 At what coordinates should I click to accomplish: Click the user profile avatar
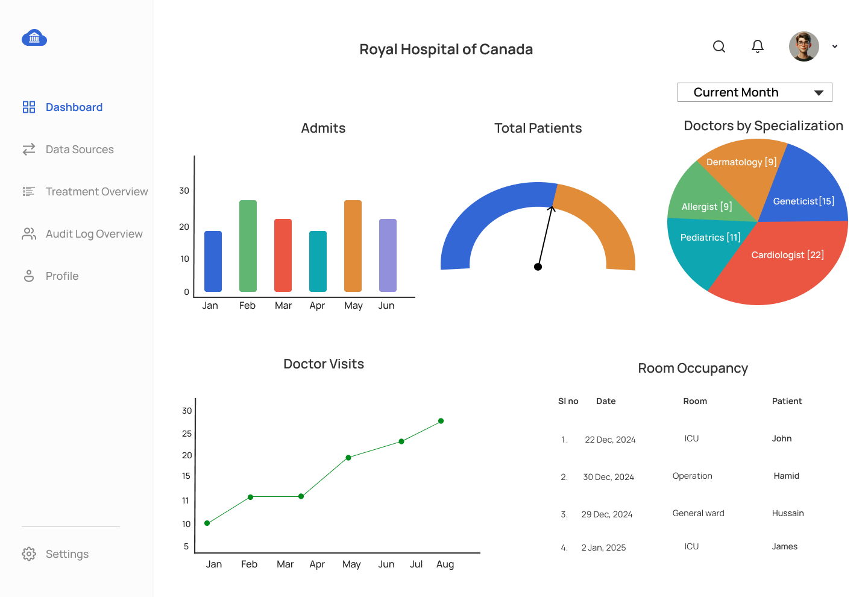point(804,46)
